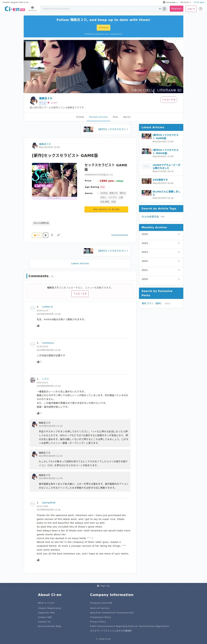This screenshot has width=207, height=644.
Task: Open the Services dropdown
Action: pyautogui.click(x=186, y=2)
